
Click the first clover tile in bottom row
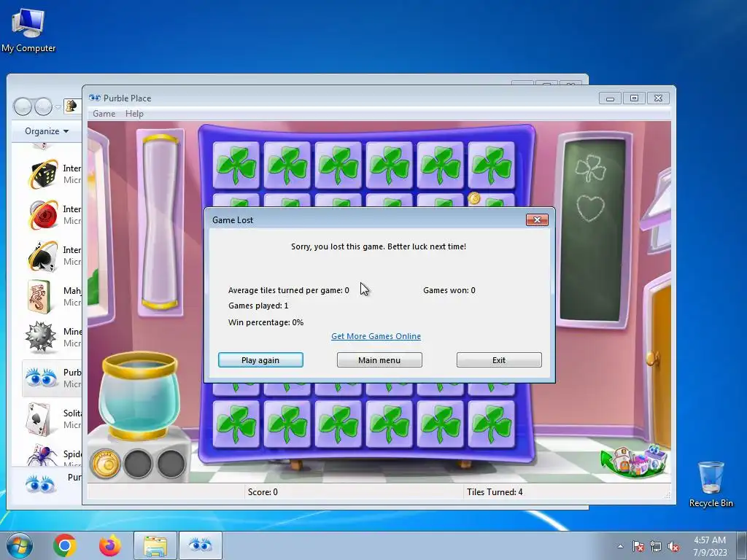tap(236, 424)
